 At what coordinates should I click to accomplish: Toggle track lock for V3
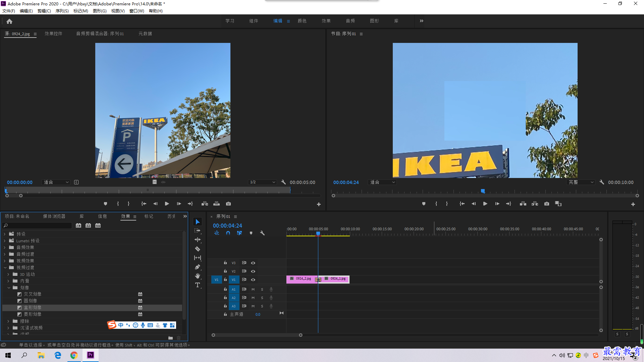click(225, 263)
